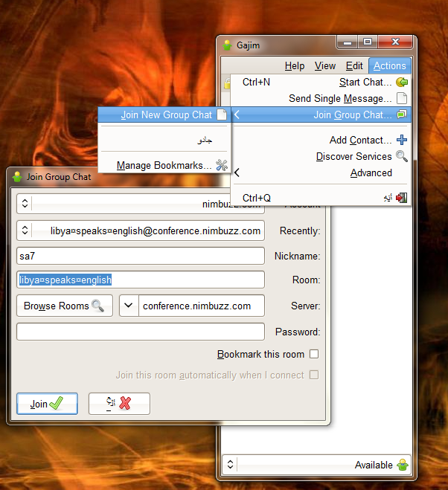The width and height of the screenshot is (448, 490).
Task: Click Join New Group Chat submenu item
Action: tap(164, 115)
